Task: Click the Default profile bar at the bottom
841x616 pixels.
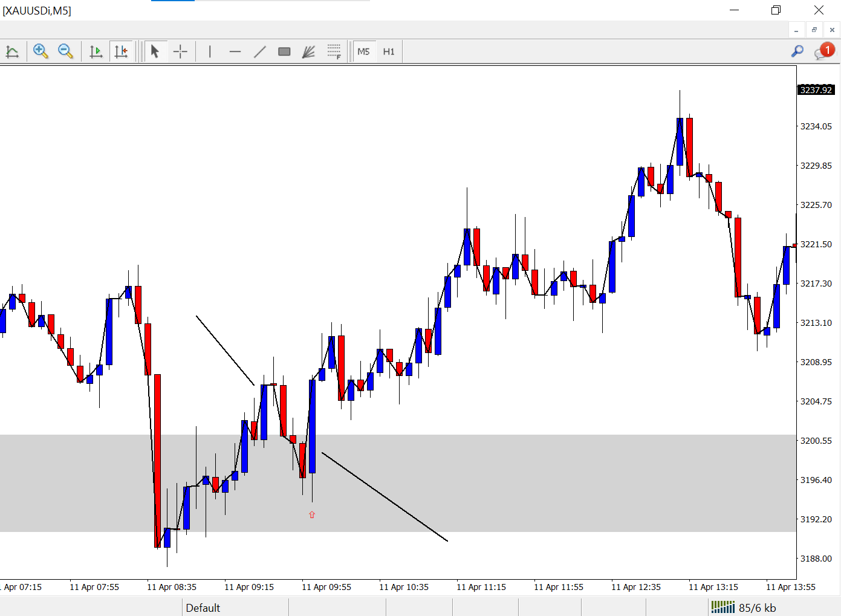Action: pyautogui.click(x=203, y=608)
